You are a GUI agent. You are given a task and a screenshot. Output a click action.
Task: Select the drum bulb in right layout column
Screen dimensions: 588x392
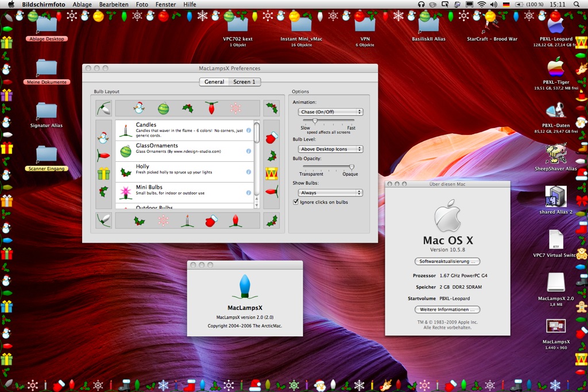point(272,173)
